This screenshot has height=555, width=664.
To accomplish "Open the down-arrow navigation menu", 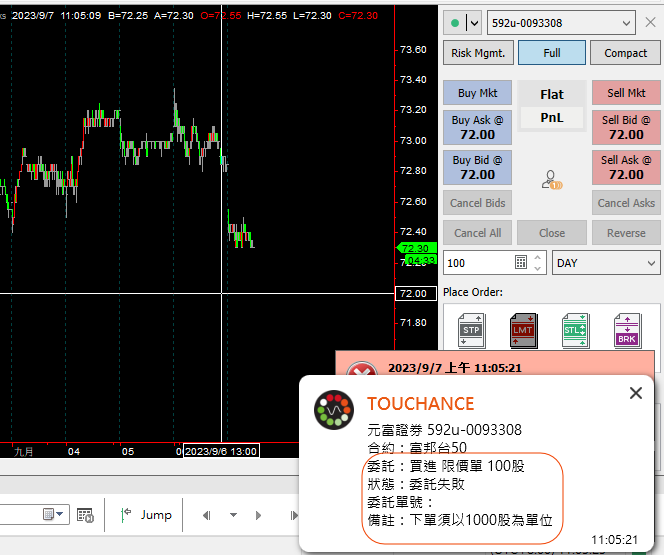I will pyautogui.click(x=233, y=515).
